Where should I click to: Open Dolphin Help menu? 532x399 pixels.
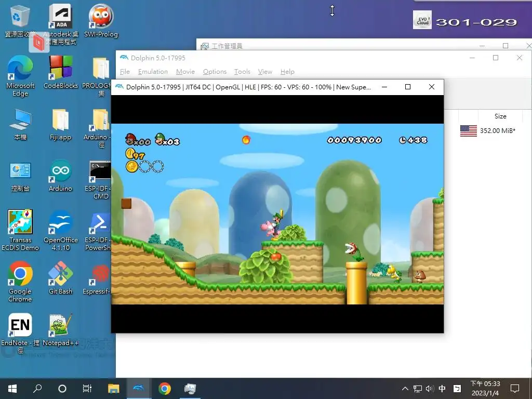click(287, 72)
